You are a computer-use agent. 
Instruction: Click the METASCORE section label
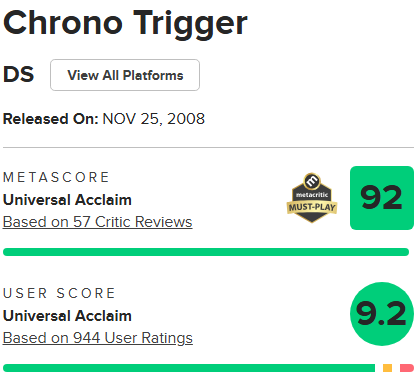(x=56, y=177)
